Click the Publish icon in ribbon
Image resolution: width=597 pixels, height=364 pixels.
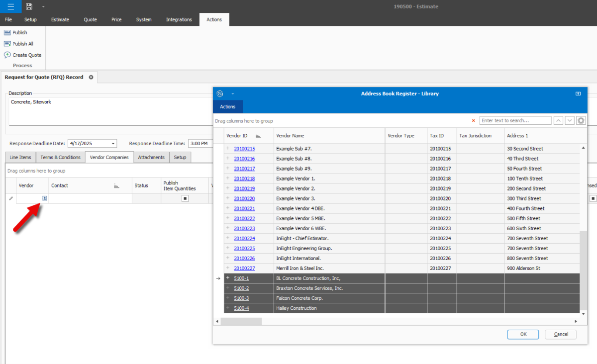tap(7, 32)
